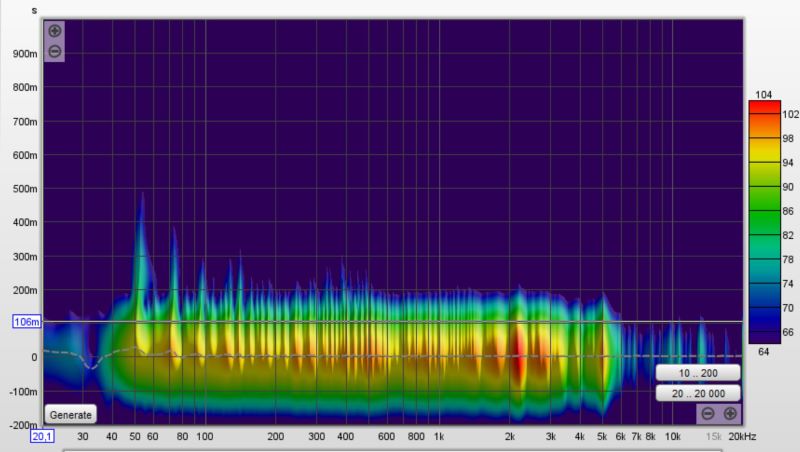This screenshot has width=800, height=452.
Task: Click the dashed curve dip near 30 Hz
Action: [91, 365]
